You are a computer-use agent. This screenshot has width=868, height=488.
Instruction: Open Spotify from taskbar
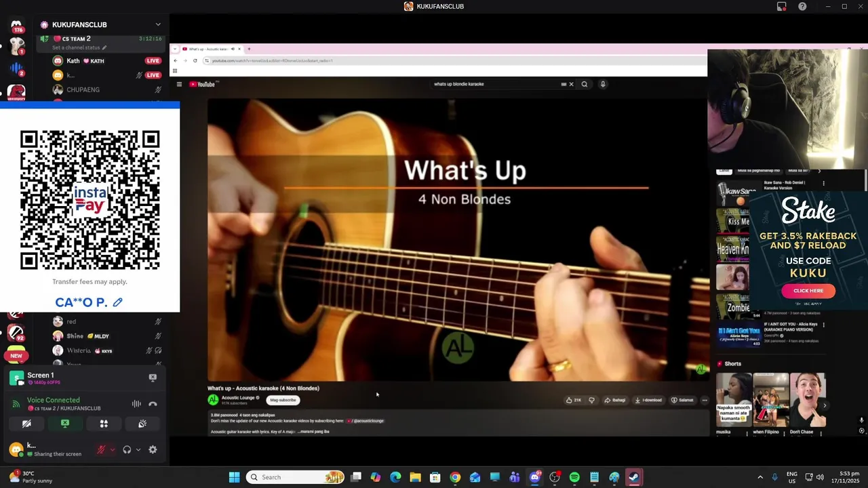click(574, 477)
